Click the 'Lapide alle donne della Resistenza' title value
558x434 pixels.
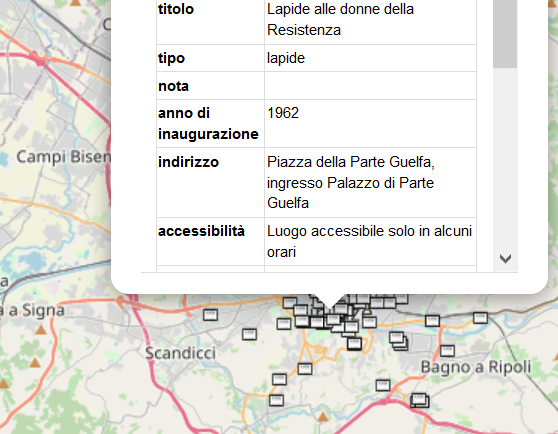pyautogui.click(x=340, y=19)
